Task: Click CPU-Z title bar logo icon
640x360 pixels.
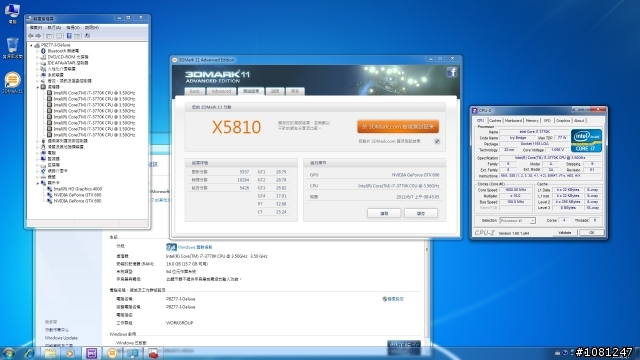Action: (x=474, y=110)
